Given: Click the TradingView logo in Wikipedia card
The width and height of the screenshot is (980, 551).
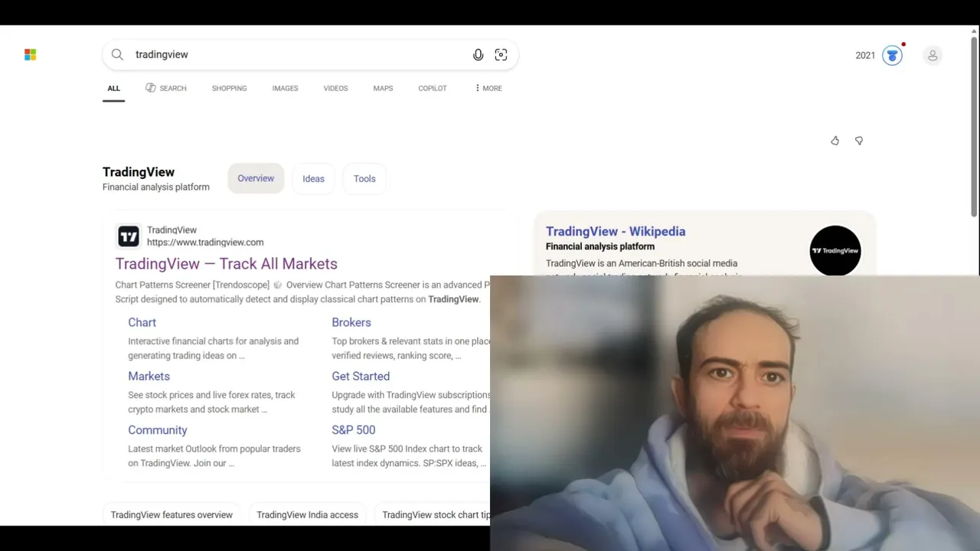Looking at the screenshot, I should point(835,250).
